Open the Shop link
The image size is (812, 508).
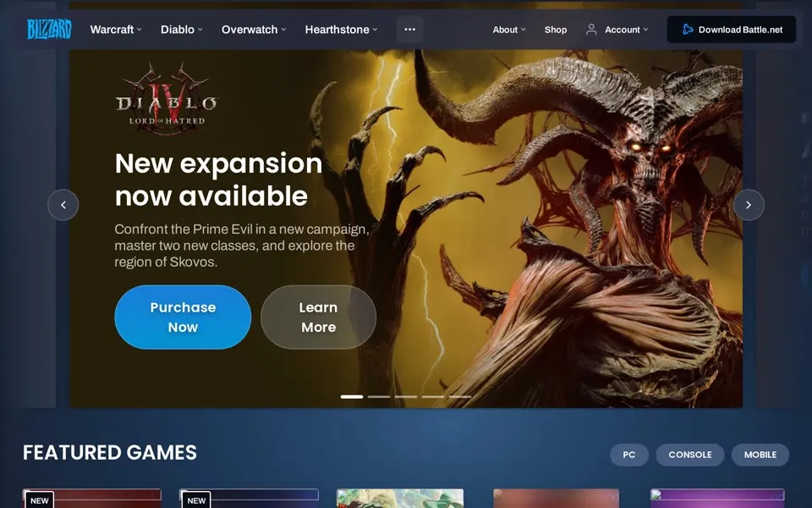pos(556,30)
